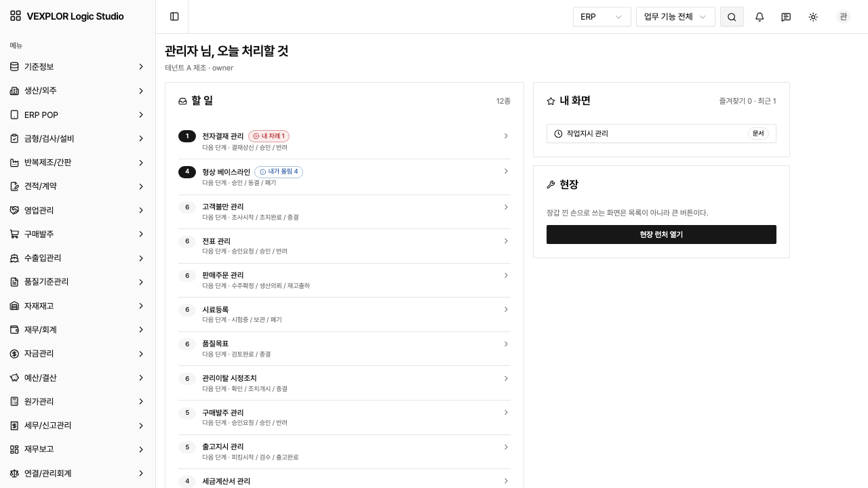Click the 영업관리 handshake icon
The width and height of the screenshot is (868, 488).
[x=14, y=210]
